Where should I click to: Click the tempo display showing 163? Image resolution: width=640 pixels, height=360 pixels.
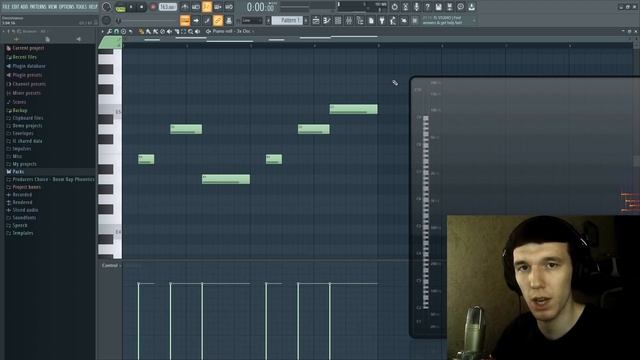coord(167,7)
